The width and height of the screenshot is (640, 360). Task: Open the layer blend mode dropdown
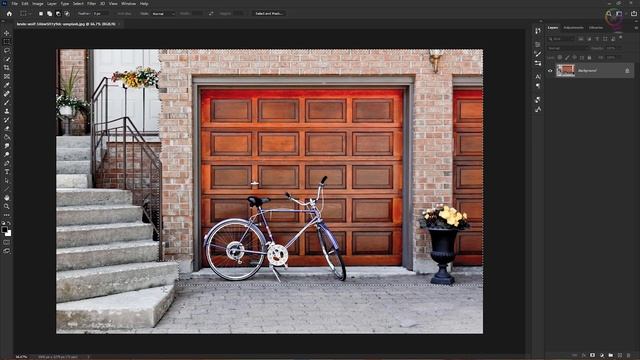point(567,48)
